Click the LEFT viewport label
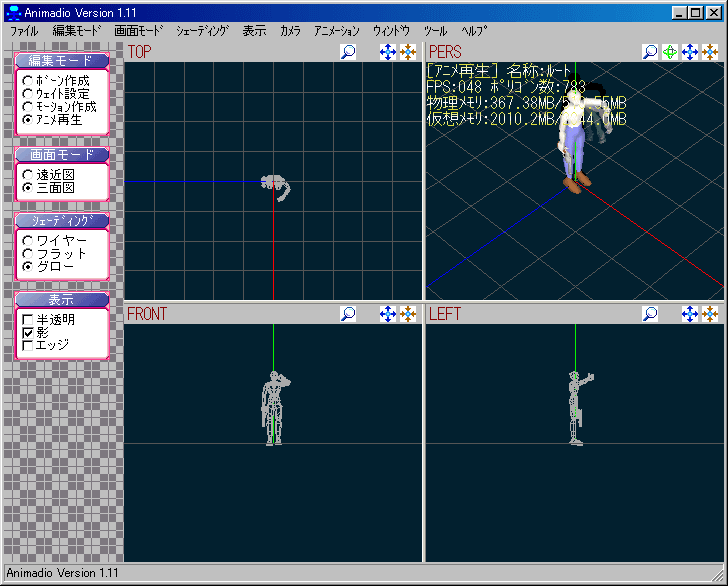The height and width of the screenshot is (586, 728). (x=445, y=314)
